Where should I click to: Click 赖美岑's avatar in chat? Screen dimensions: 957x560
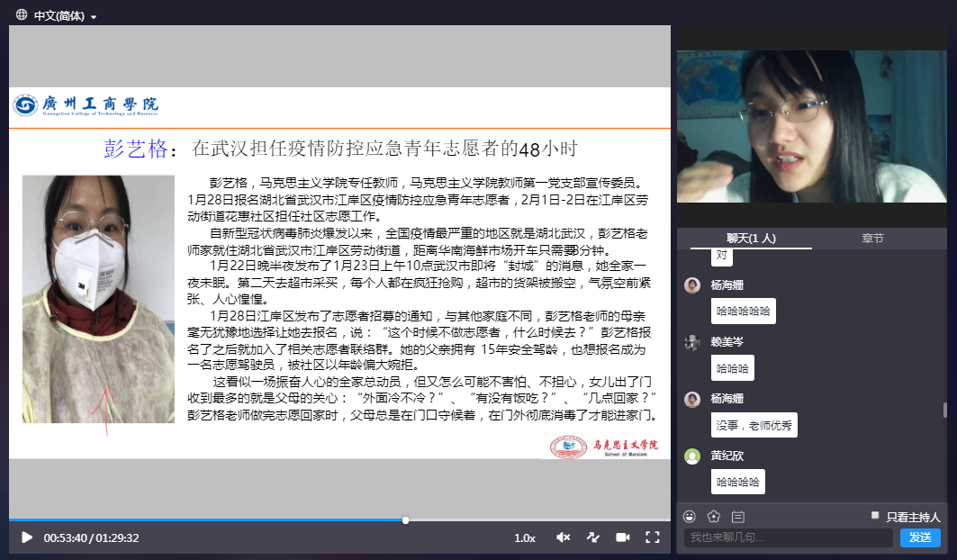pos(691,342)
